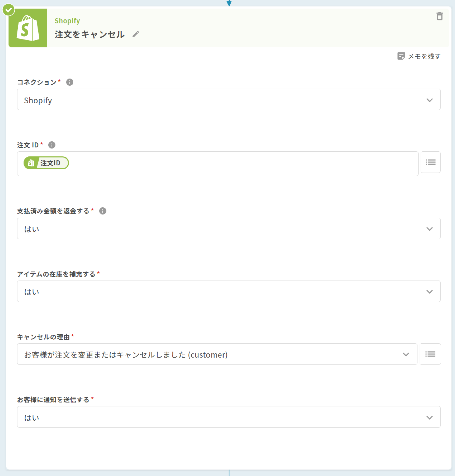Click info icon next to コネクション
Viewport: 455px width, 476px height.
[70, 82]
